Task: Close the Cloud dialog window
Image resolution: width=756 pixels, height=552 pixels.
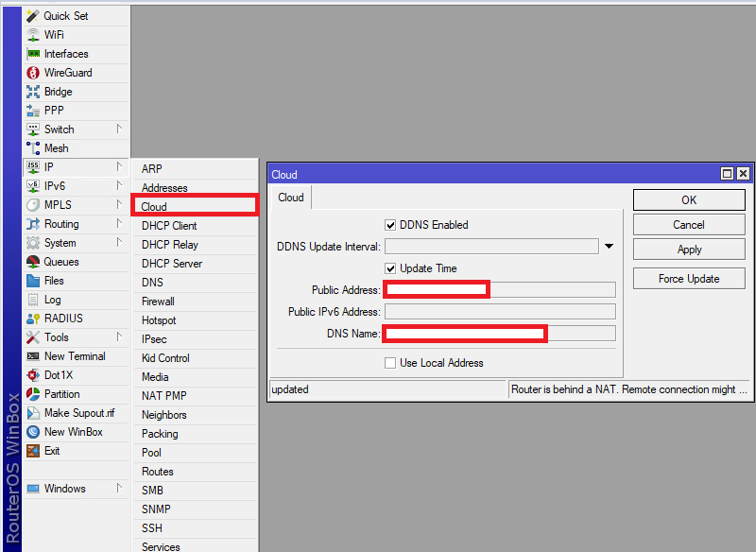Action: (x=743, y=174)
